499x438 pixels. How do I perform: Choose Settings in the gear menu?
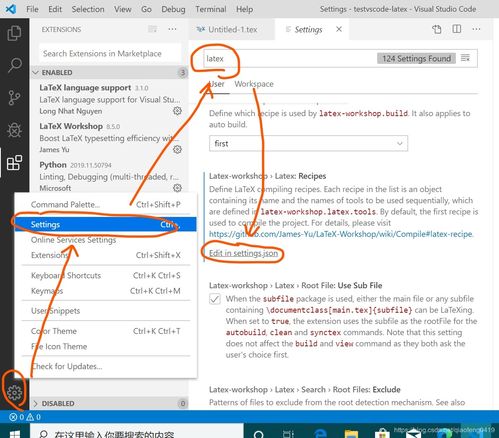coord(106,224)
